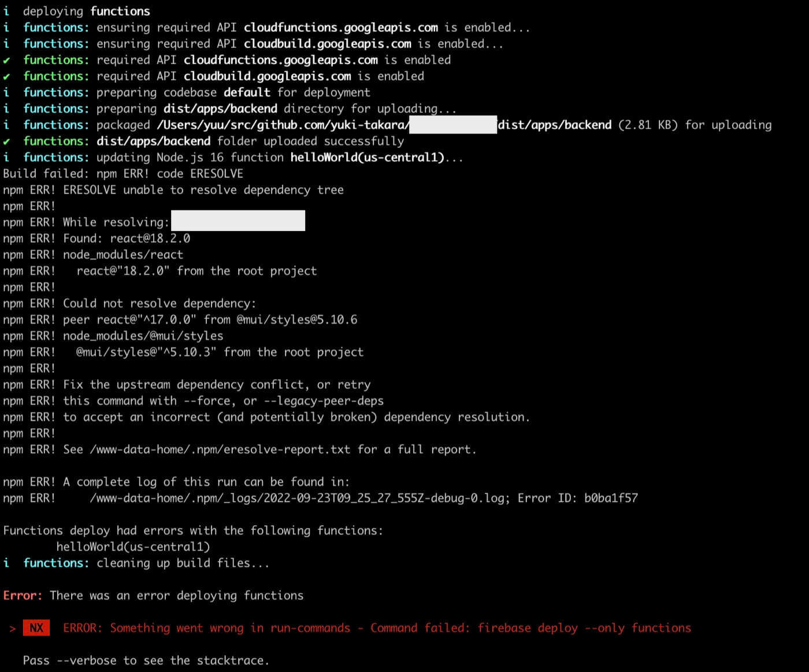Image resolution: width=809 pixels, height=672 pixels.
Task: Click the redacted box after 'While resolving:'
Action: (x=238, y=221)
